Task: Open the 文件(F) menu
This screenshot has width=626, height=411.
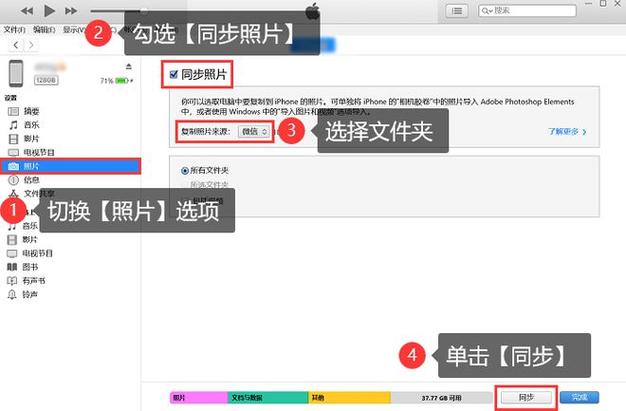Action: 14,30
